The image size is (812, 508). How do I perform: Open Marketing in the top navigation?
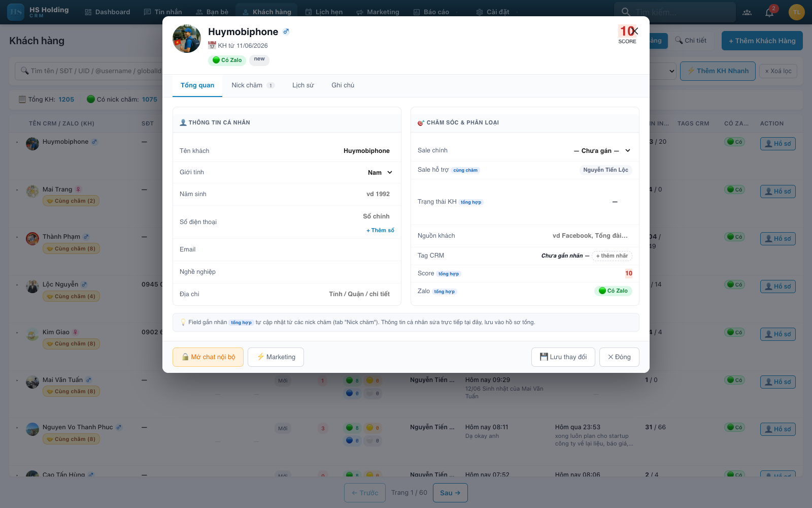click(x=378, y=12)
